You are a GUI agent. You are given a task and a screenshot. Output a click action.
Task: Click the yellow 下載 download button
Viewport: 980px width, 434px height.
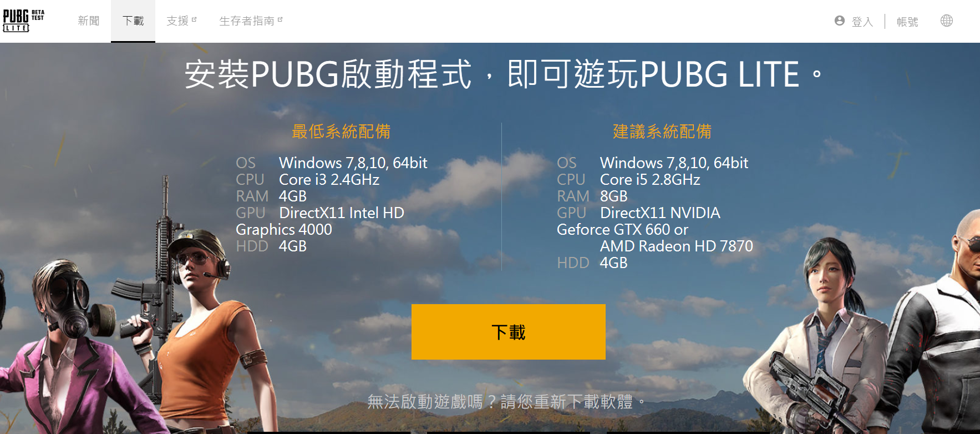[x=509, y=332]
